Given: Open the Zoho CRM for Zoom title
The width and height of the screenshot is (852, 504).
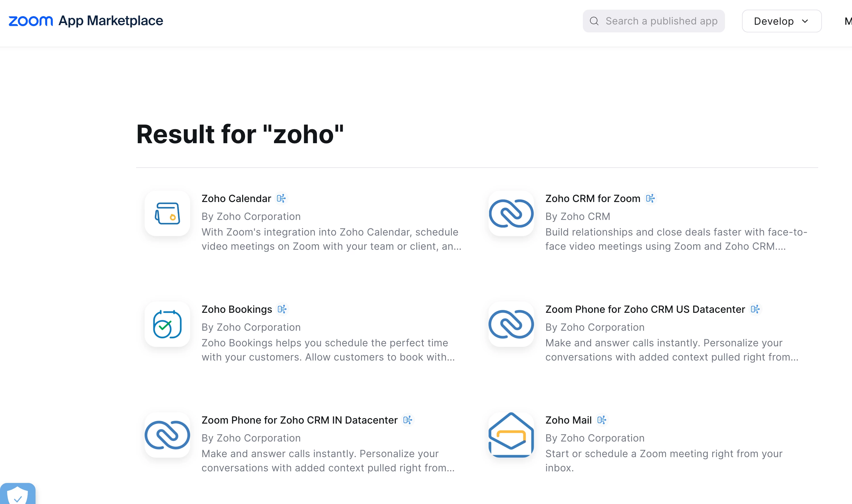Looking at the screenshot, I should (593, 198).
